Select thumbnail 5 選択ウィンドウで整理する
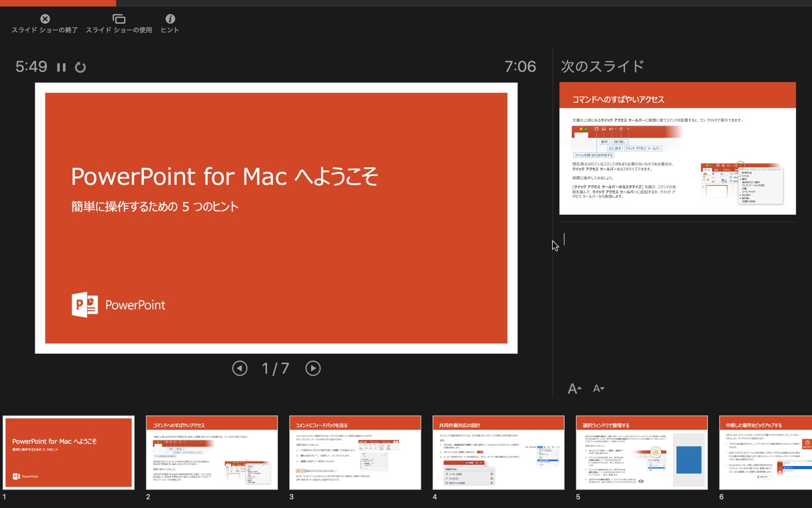The height and width of the screenshot is (508, 812). (642, 452)
